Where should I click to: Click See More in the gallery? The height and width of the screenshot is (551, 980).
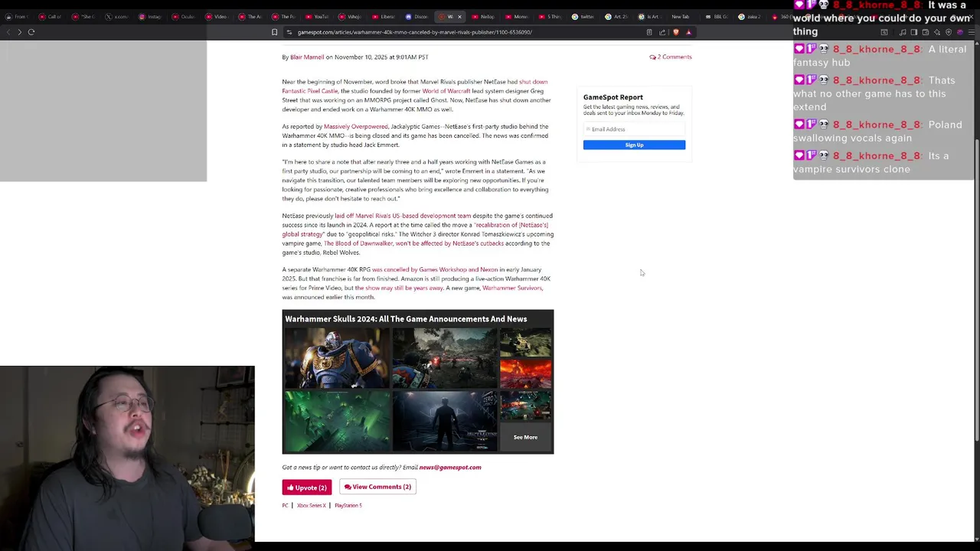click(525, 438)
